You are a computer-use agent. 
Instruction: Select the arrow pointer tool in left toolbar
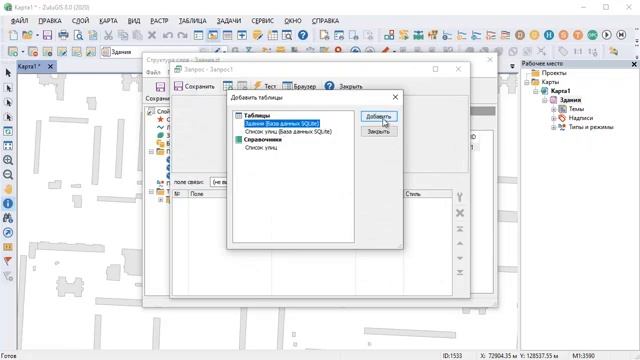coord(8,73)
